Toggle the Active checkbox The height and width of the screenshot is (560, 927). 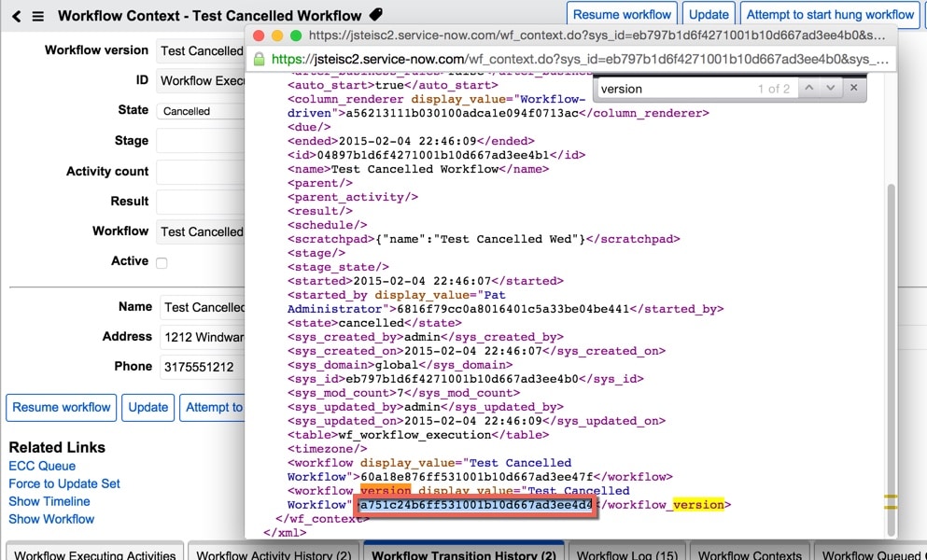[162, 262]
